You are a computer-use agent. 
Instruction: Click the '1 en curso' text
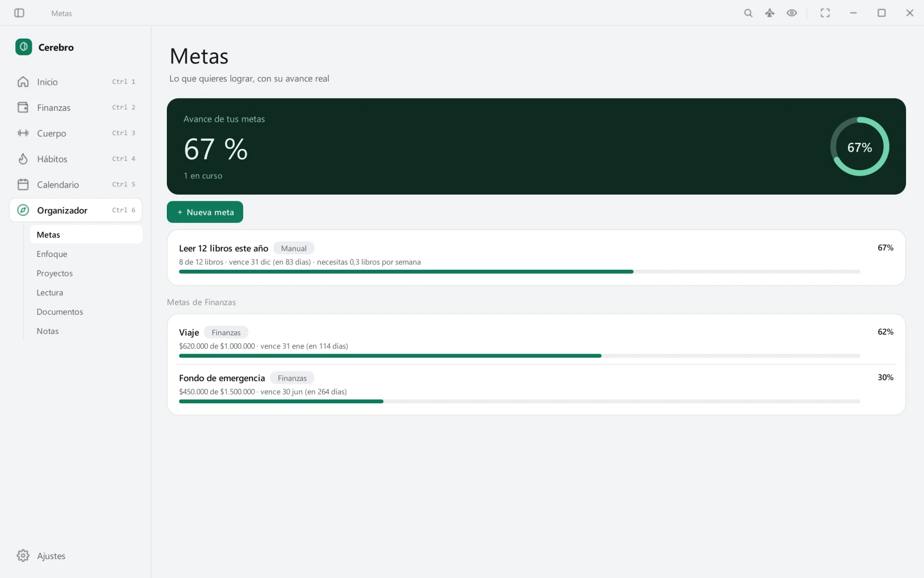[203, 176]
